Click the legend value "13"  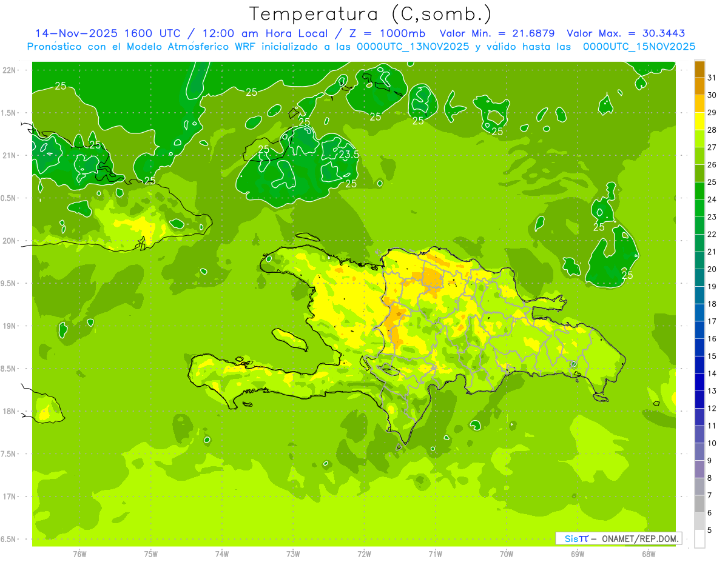[712, 391]
